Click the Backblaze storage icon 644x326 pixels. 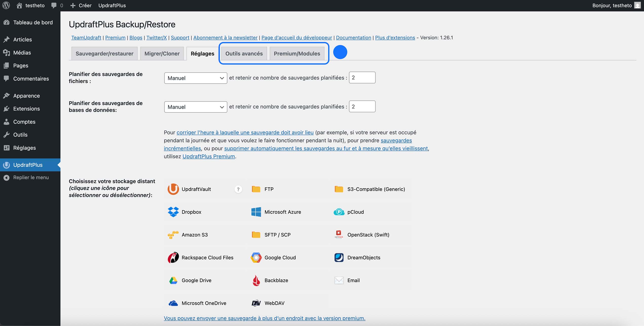point(256,280)
